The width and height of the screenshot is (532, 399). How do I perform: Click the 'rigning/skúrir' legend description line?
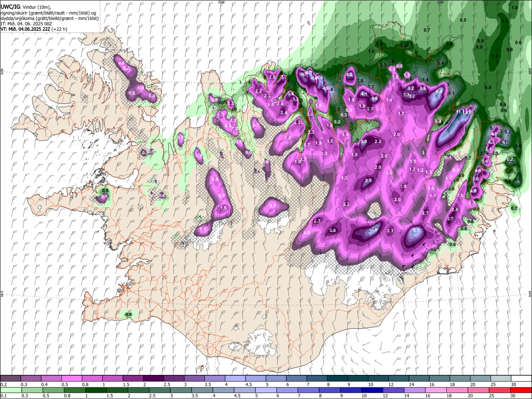(48, 12)
